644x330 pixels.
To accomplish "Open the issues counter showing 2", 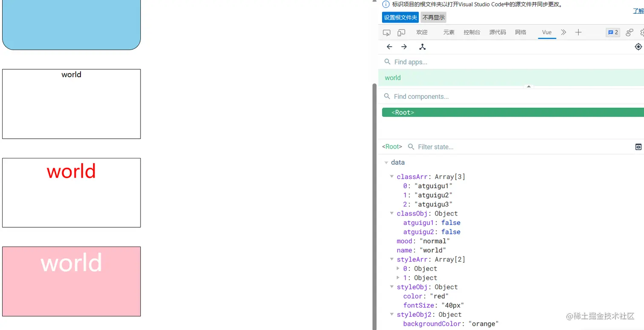I will click(613, 32).
